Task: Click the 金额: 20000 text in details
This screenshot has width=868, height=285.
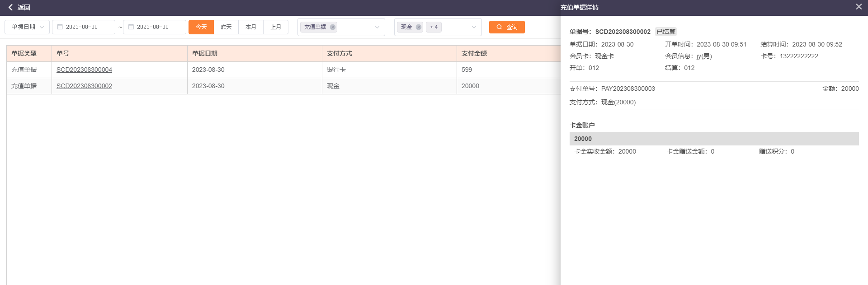Action: (x=840, y=89)
